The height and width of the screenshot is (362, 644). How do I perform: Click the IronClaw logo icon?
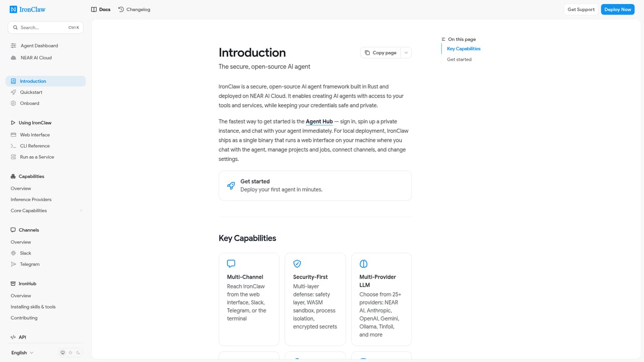click(x=13, y=9)
